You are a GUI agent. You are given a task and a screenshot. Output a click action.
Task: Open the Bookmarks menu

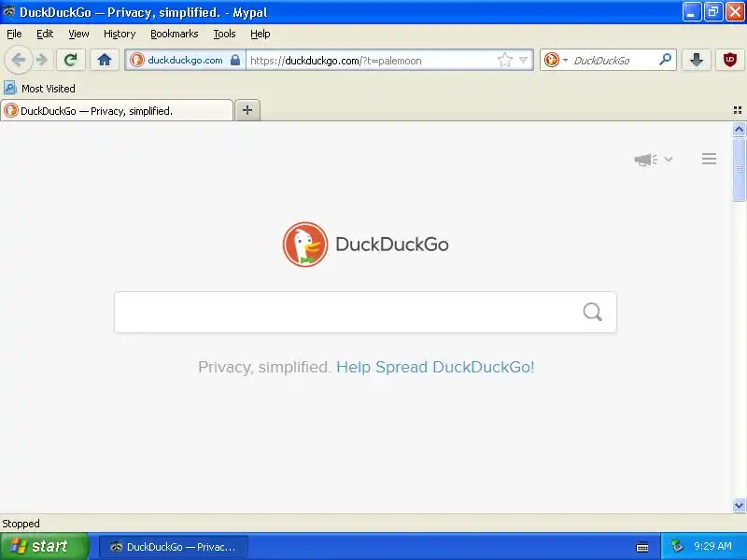(x=175, y=34)
